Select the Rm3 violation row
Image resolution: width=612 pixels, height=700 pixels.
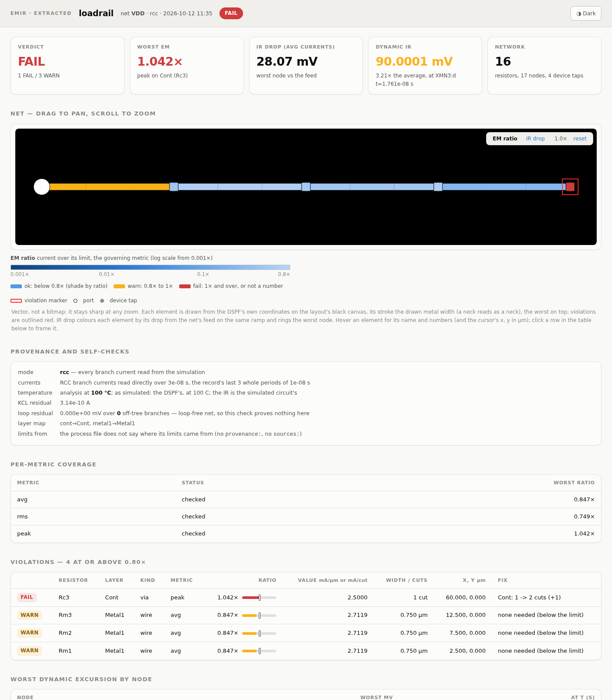(x=306, y=615)
